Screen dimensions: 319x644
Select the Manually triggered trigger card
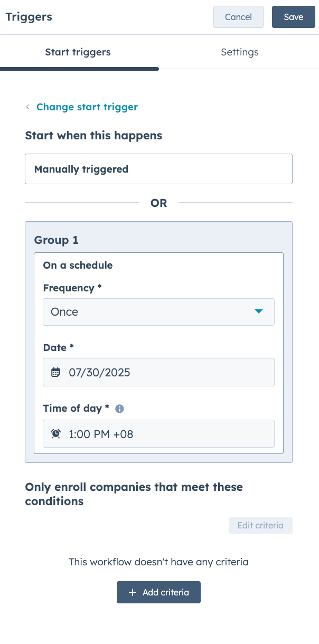pyautogui.click(x=158, y=169)
